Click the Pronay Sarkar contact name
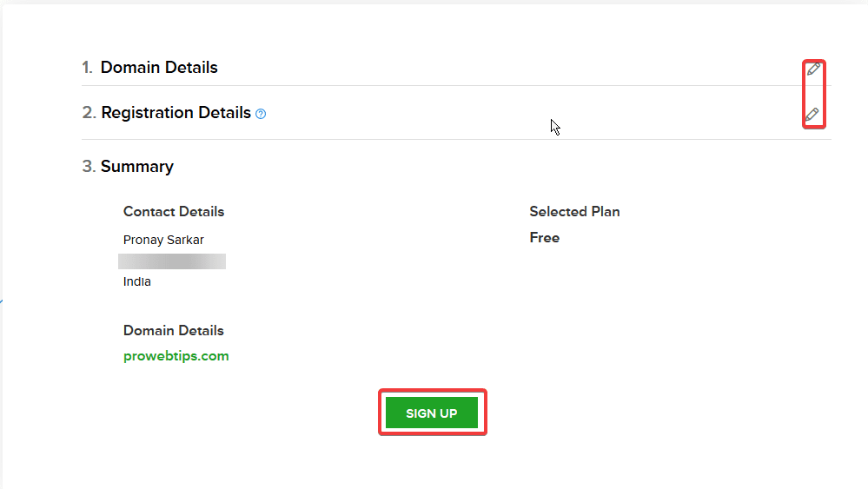Image resolution: width=868 pixels, height=489 pixels. (x=163, y=240)
